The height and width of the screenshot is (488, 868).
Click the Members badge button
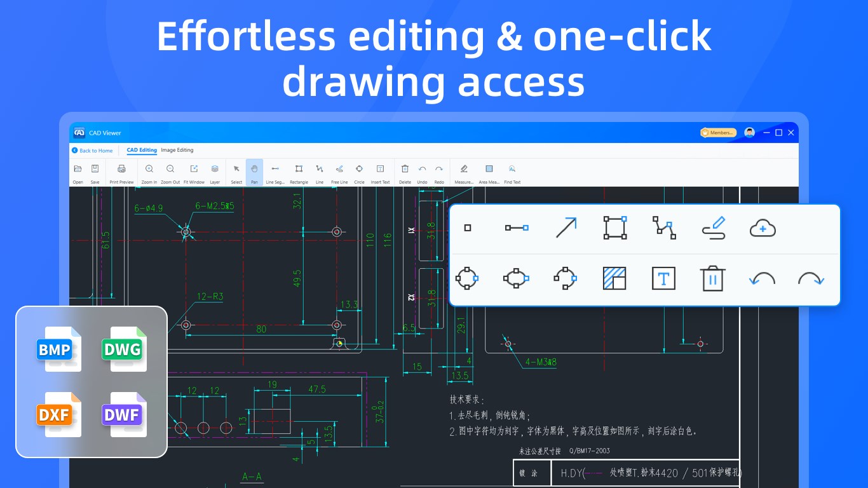pyautogui.click(x=719, y=133)
